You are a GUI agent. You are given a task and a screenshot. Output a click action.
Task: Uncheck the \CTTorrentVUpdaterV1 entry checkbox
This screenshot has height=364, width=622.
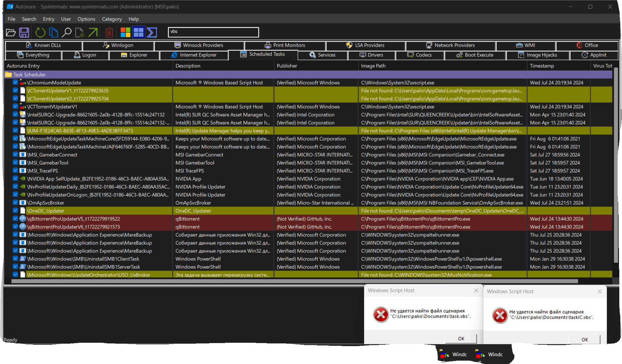click(x=16, y=106)
